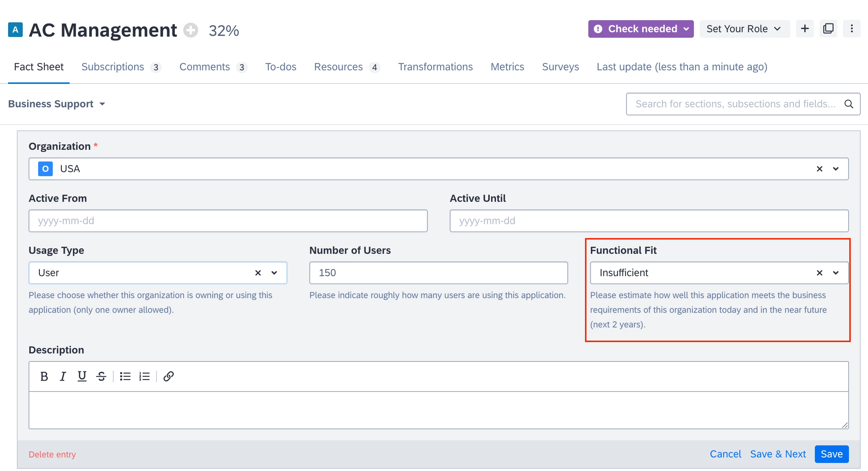The height and width of the screenshot is (471, 868).
Task: Click the Delete entry link
Action: coord(52,455)
